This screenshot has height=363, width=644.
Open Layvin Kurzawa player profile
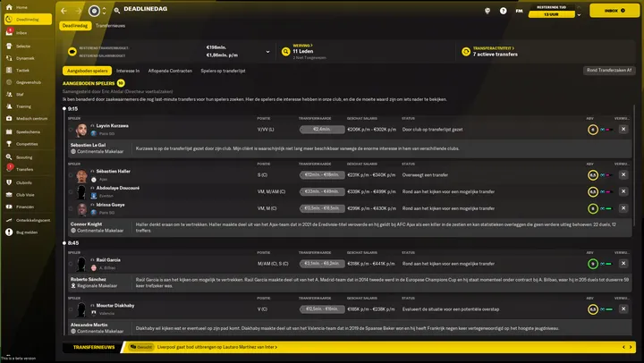[x=113, y=126]
